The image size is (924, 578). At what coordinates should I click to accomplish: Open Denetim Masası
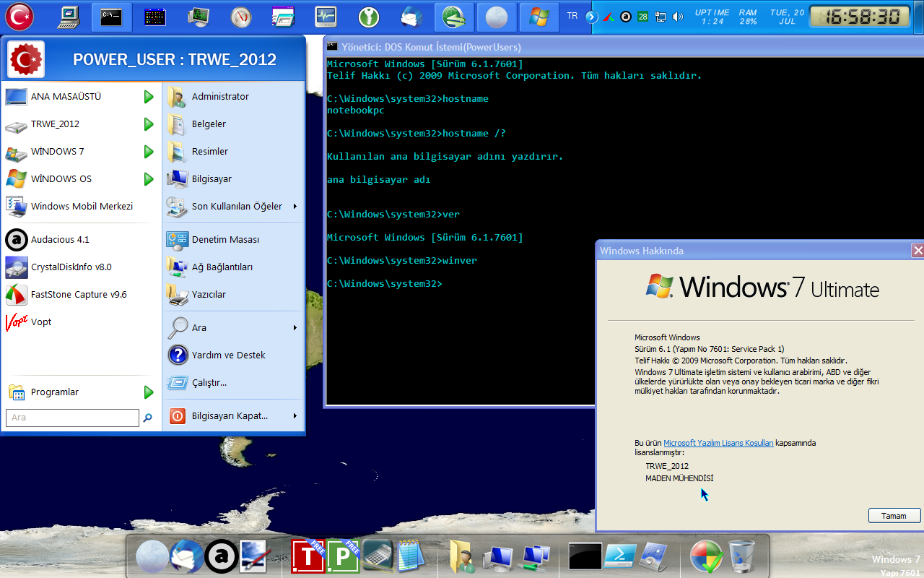coord(232,240)
